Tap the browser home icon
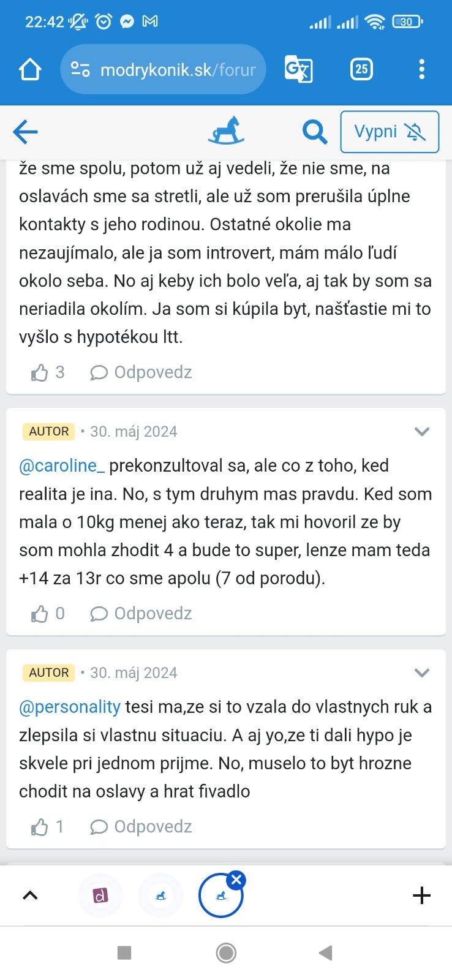This screenshot has width=452, height=980. pyautogui.click(x=30, y=69)
